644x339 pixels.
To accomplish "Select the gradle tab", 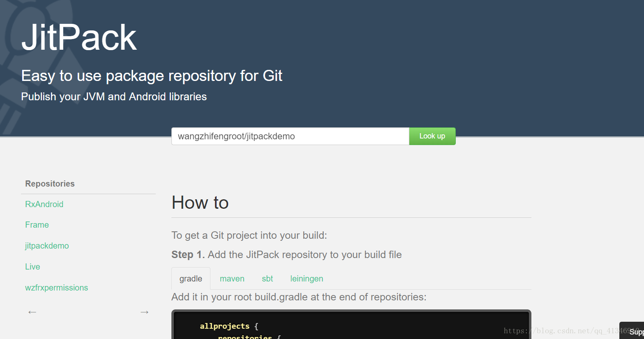I will point(191,279).
